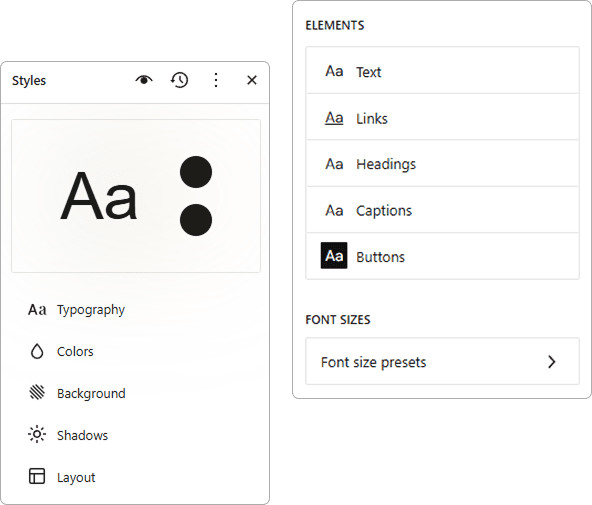Open the Text element settings
Screen dimensions: 592x505
[x=442, y=71]
